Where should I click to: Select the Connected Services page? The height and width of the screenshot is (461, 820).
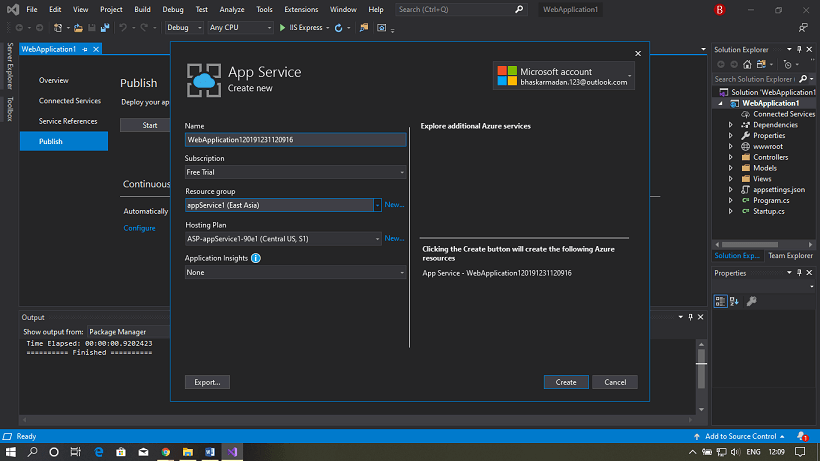click(70, 101)
